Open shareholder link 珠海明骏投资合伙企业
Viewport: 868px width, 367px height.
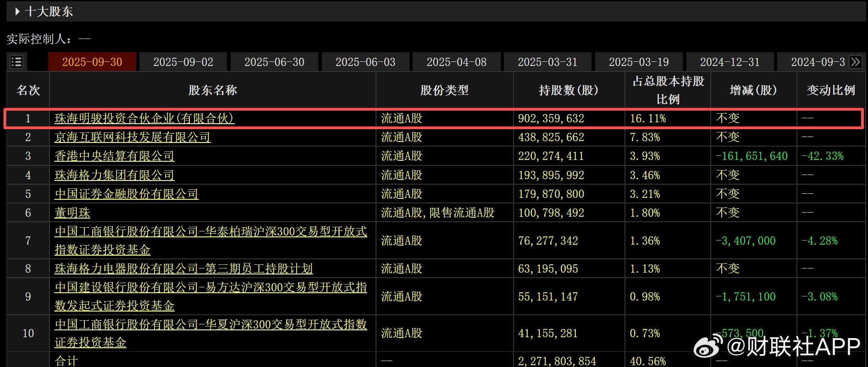144,119
